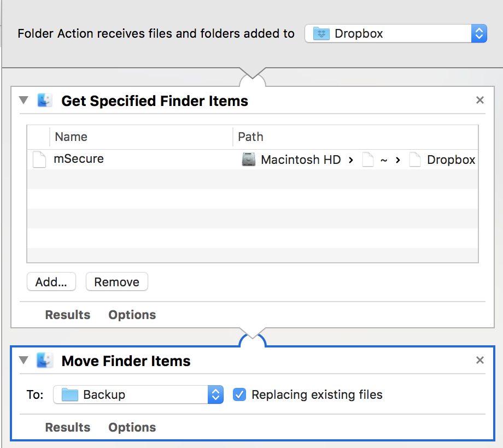This screenshot has width=503, height=448.
Task: Click the Dropbox folder icon in the Folder Action popup
Action: point(321,33)
